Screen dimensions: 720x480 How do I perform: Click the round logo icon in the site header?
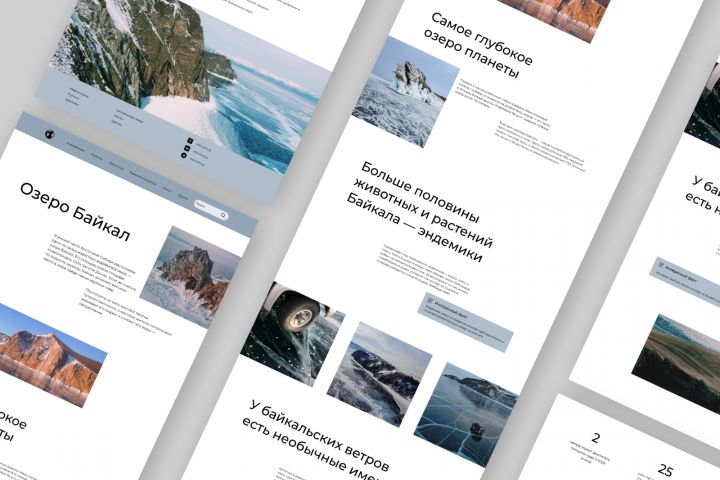coord(50,134)
